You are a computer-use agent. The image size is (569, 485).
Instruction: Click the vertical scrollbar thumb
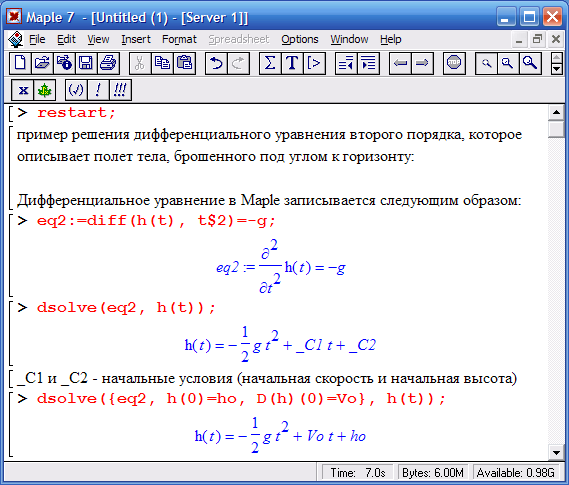[556, 129]
